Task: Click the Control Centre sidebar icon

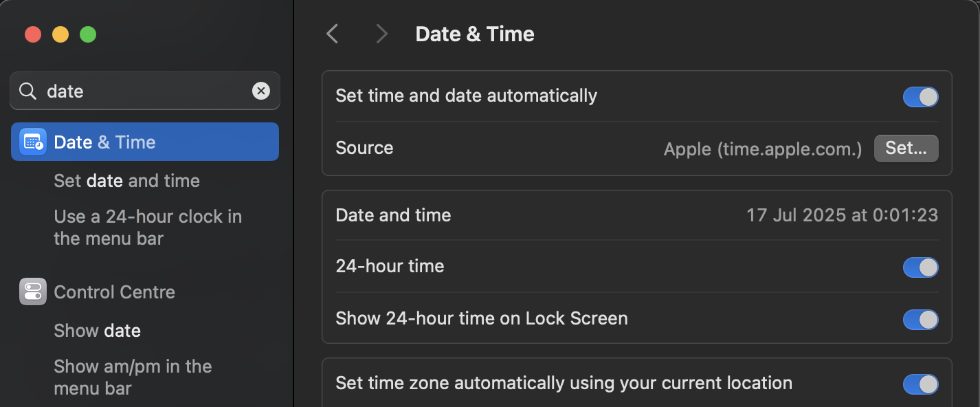Action: pyautogui.click(x=33, y=292)
